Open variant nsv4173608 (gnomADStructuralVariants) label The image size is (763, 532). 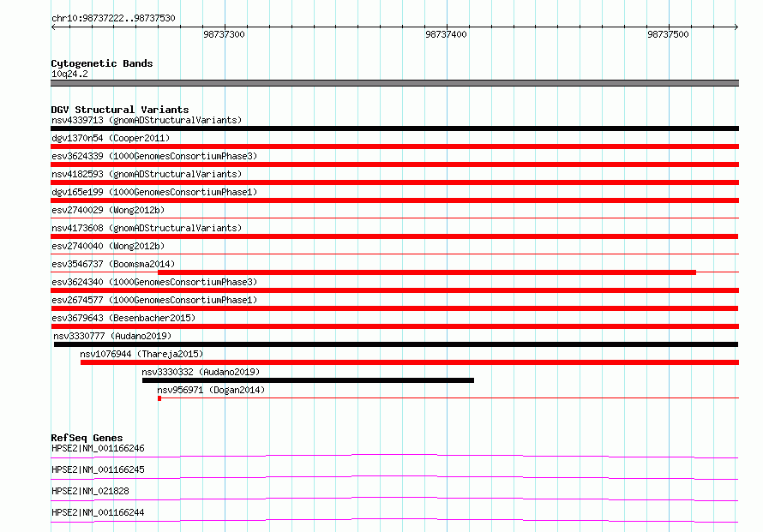point(147,228)
